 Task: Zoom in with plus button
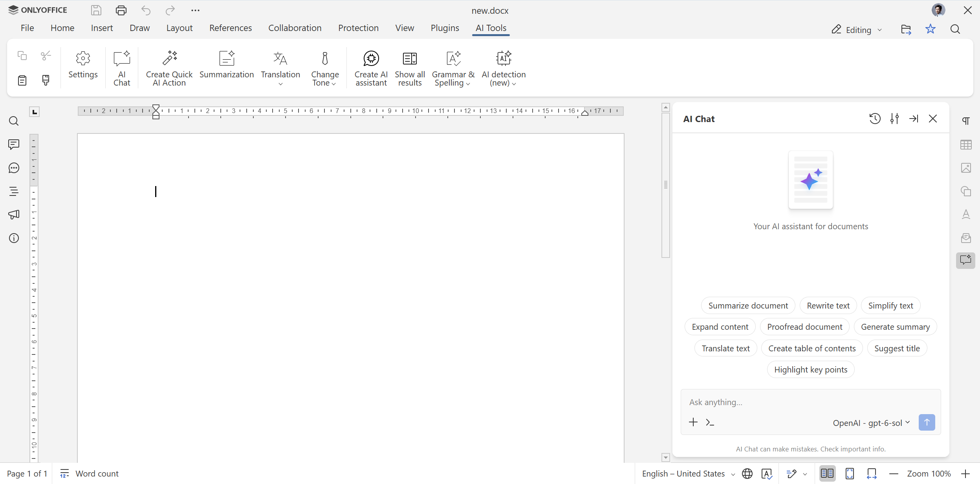pos(965,474)
